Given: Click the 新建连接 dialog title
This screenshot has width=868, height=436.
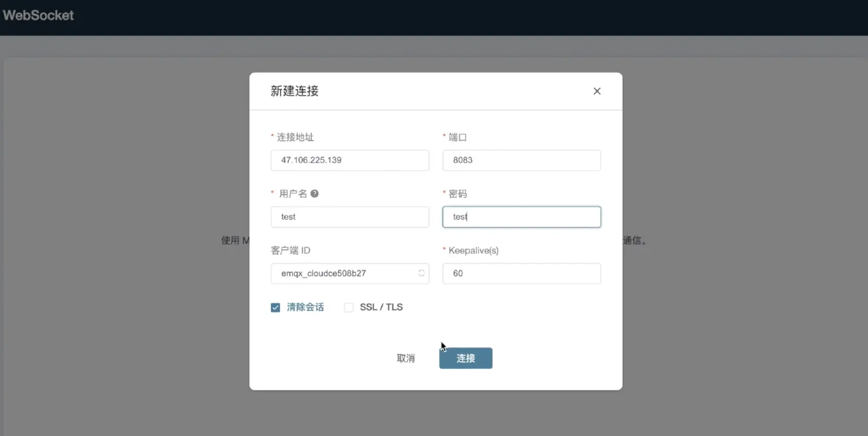Looking at the screenshot, I should [294, 91].
